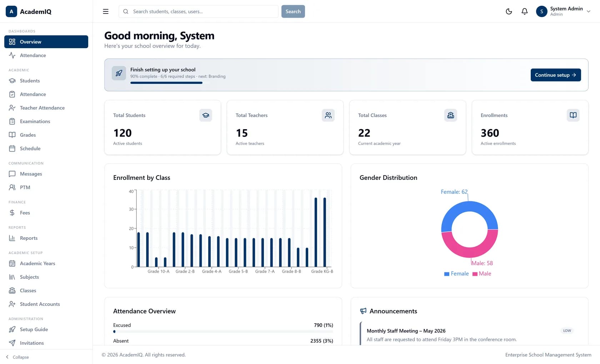The width and height of the screenshot is (600, 364).
Task: Click the Grades book icon in sidebar
Action: click(x=12, y=135)
